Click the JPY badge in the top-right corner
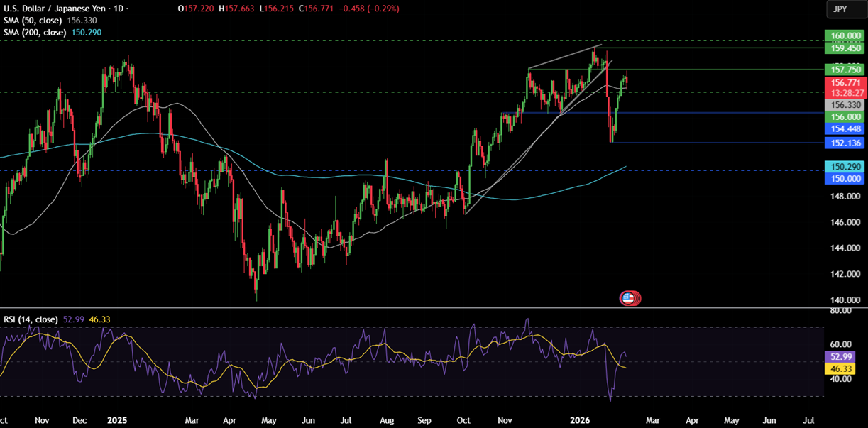The image size is (868, 428). click(x=845, y=9)
